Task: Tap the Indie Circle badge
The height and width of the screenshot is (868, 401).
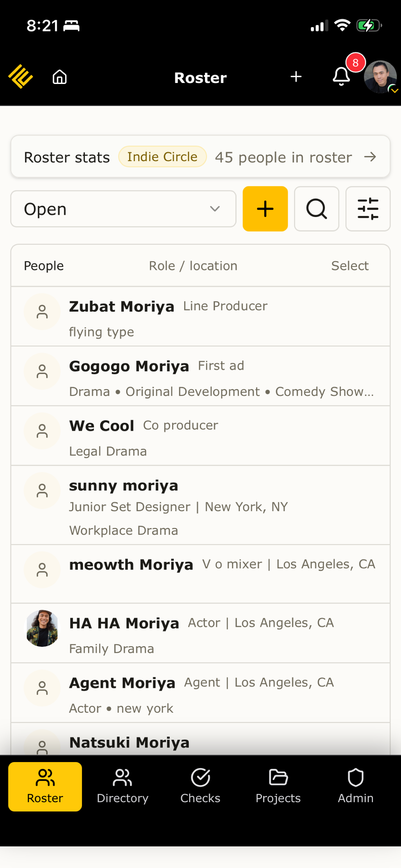Action: [162, 157]
